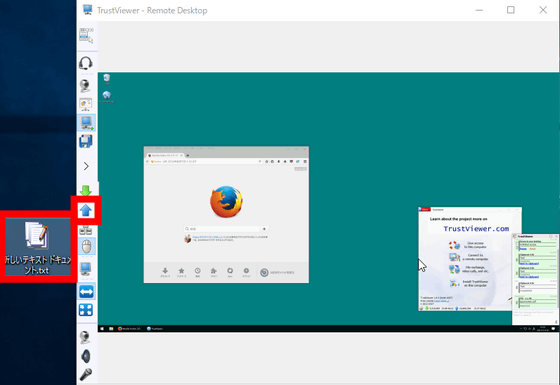Click the Add-ons puzzle icon in Firefox bar

(x=214, y=272)
